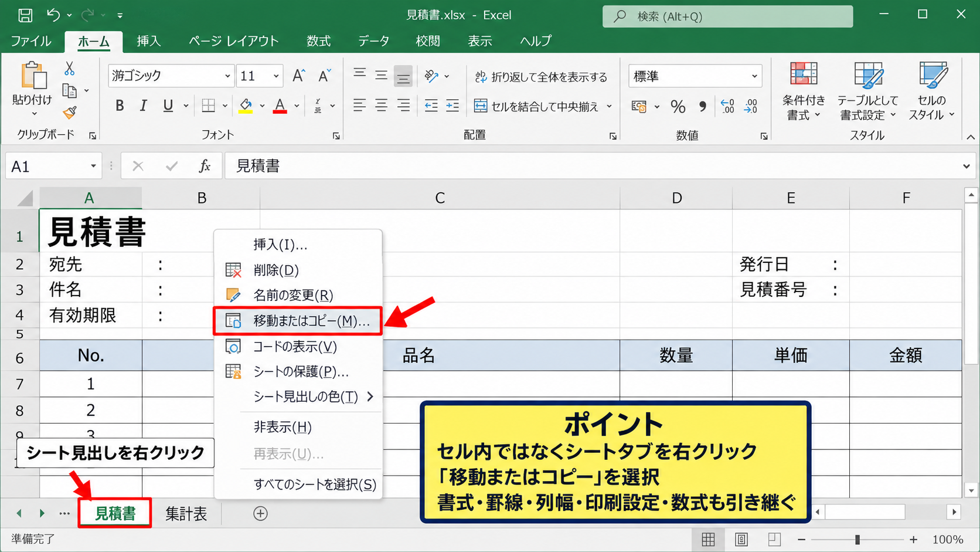The image size is (980, 552).
Task: Click the Increase Indent icon
Action: (x=452, y=106)
